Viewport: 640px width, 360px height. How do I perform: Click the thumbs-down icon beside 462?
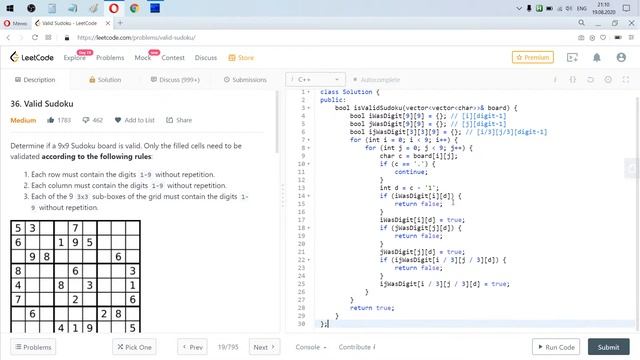click(86, 120)
